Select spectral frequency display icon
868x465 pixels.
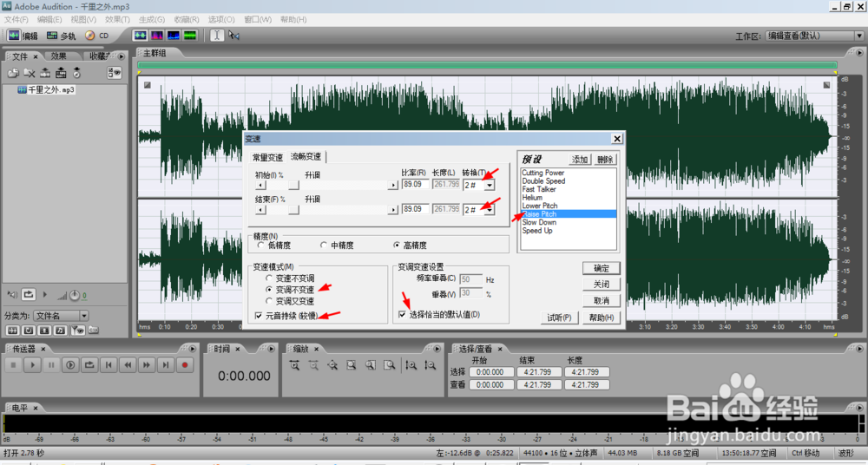point(157,36)
